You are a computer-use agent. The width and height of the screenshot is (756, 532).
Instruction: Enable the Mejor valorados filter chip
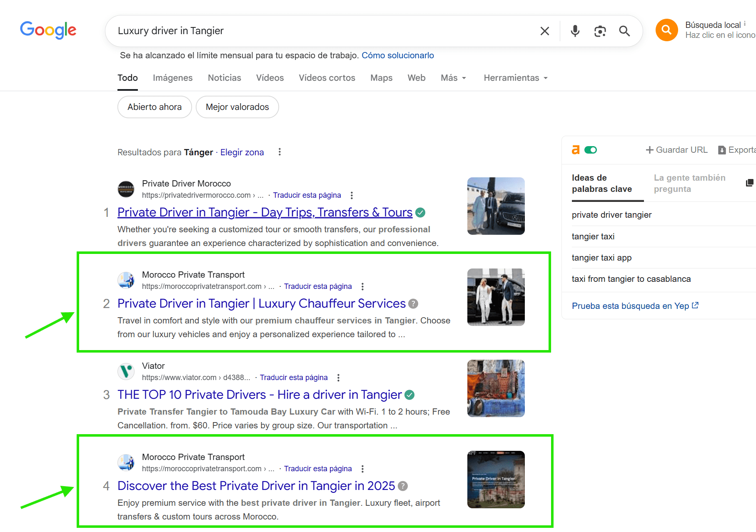[237, 107]
